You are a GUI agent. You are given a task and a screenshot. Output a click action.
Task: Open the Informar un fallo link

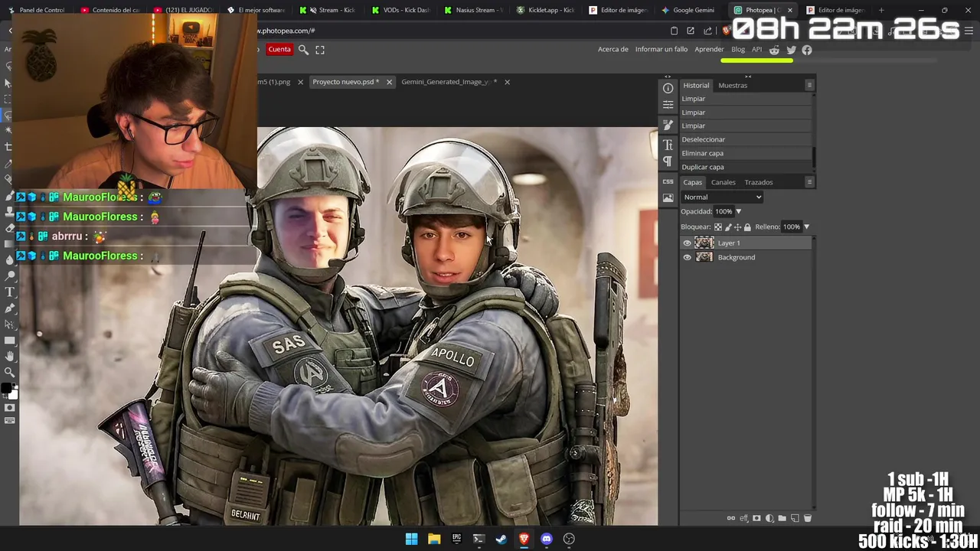pos(661,50)
